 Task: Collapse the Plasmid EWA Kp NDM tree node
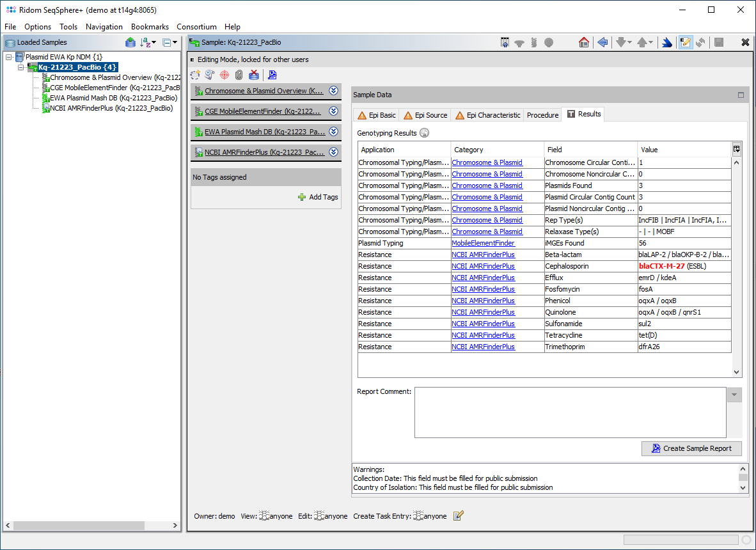point(9,57)
